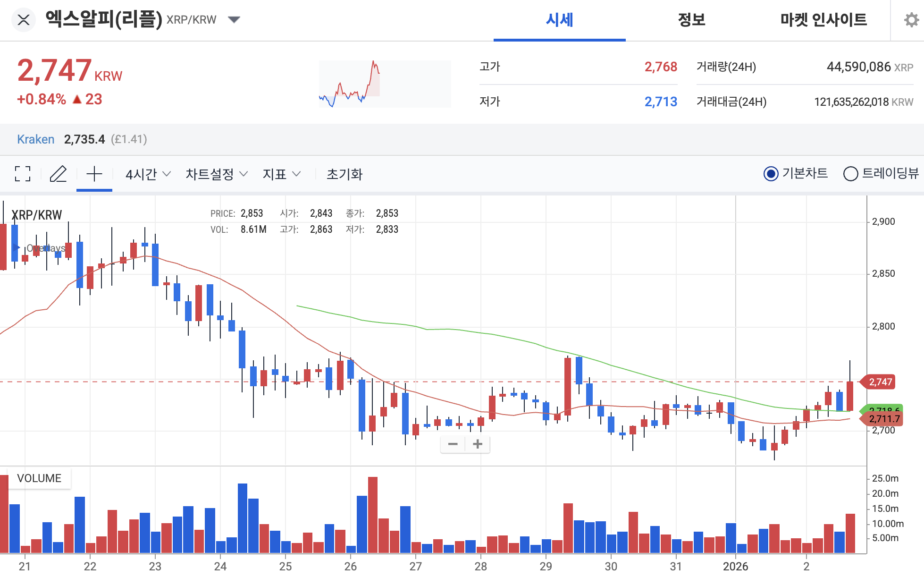Open the XRP/KRW pair selector dropdown
924x577 pixels.
(235, 19)
